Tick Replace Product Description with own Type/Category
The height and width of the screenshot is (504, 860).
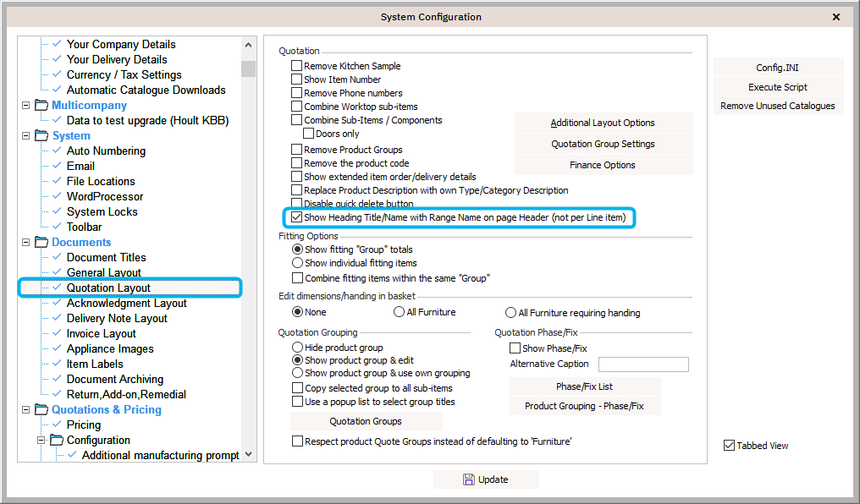(x=297, y=190)
